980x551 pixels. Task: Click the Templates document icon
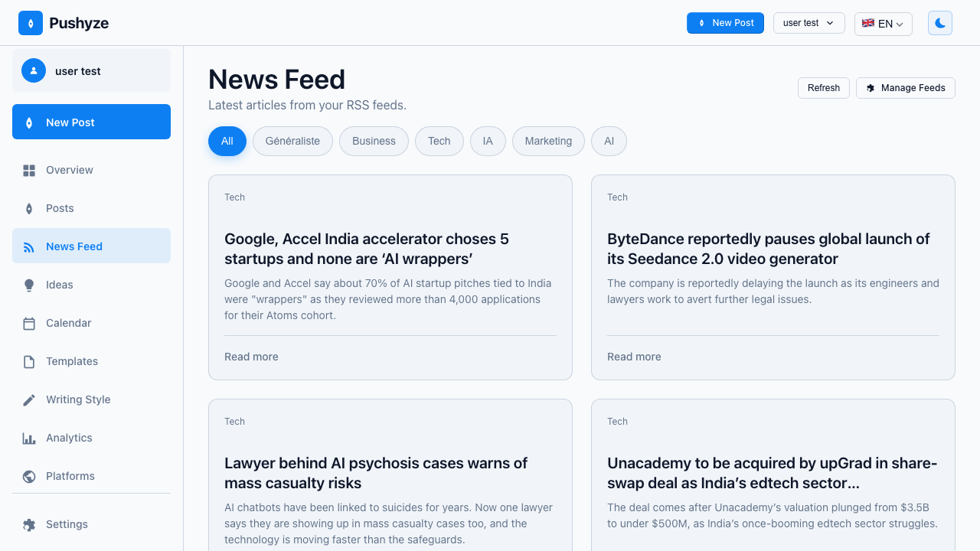tap(29, 361)
